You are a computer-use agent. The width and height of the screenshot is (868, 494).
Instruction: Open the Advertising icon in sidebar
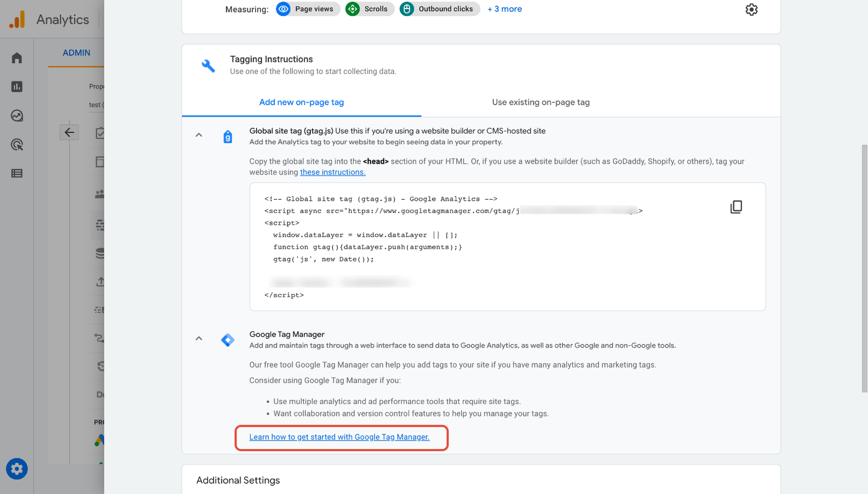click(x=17, y=145)
